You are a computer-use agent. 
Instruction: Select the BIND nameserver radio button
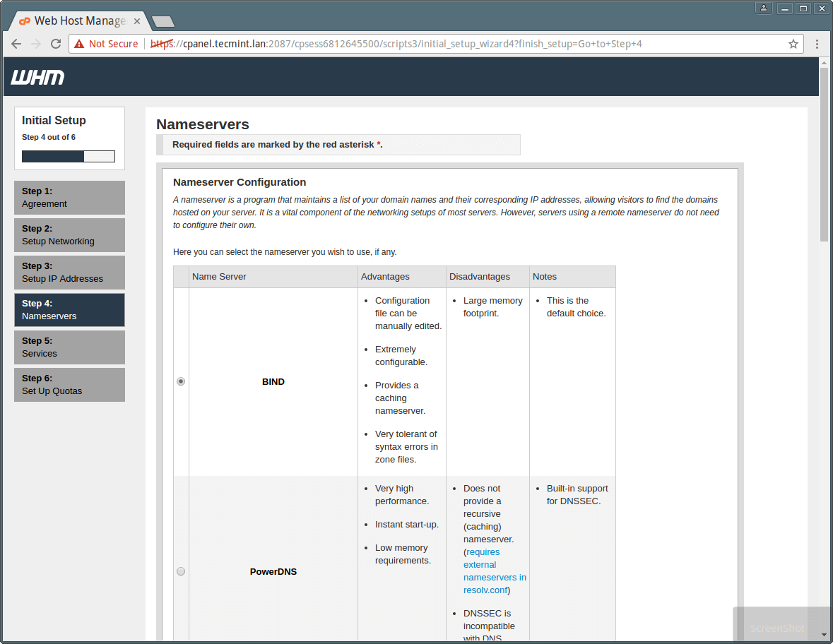181,382
